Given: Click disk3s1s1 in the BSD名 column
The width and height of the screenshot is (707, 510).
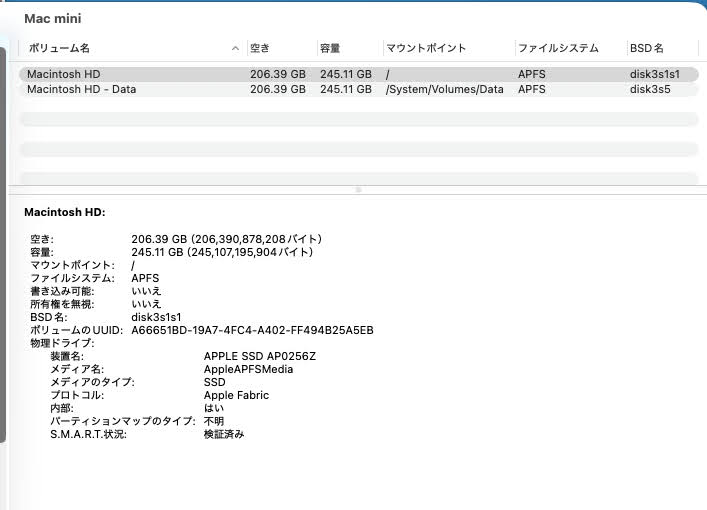Looking at the screenshot, I should 655,74.
